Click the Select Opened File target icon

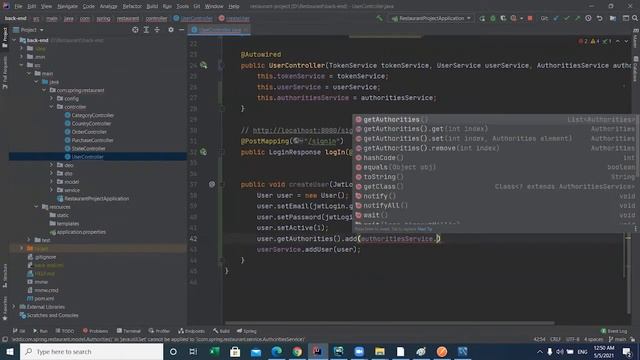(x=135, y=30)
